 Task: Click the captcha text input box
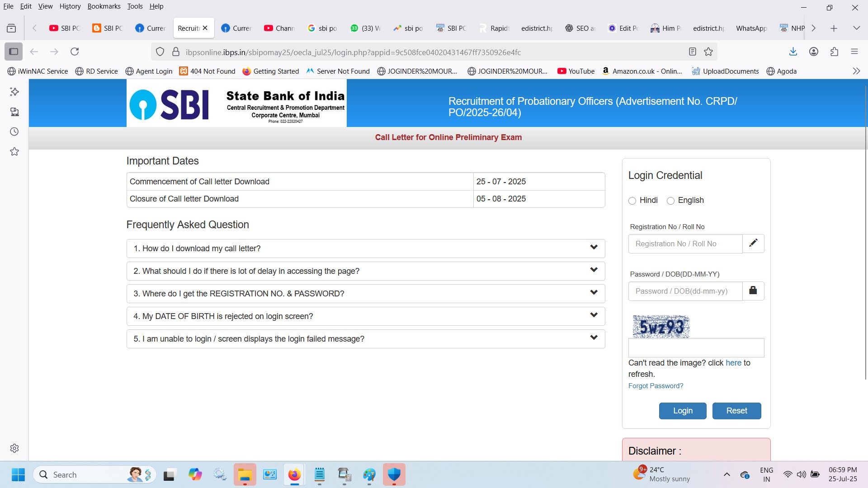pyautogui.click(x=696, y=347)
